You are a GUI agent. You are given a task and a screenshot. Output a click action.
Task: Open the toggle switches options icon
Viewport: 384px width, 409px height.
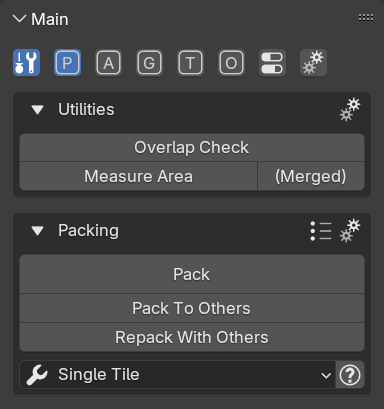(272, 63)
